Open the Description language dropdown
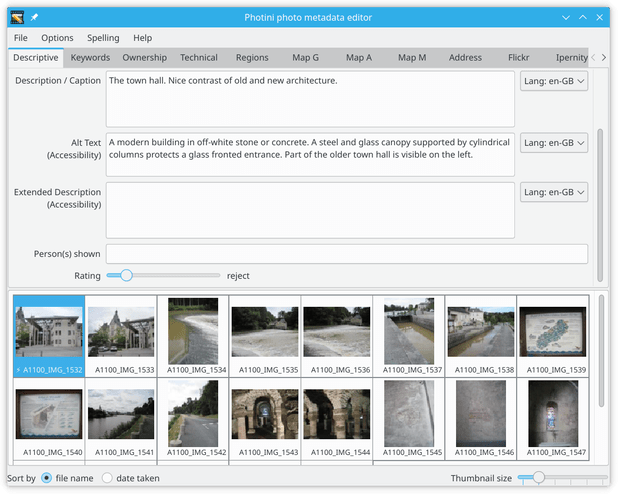The image size is (618, 494). [554, 81]
